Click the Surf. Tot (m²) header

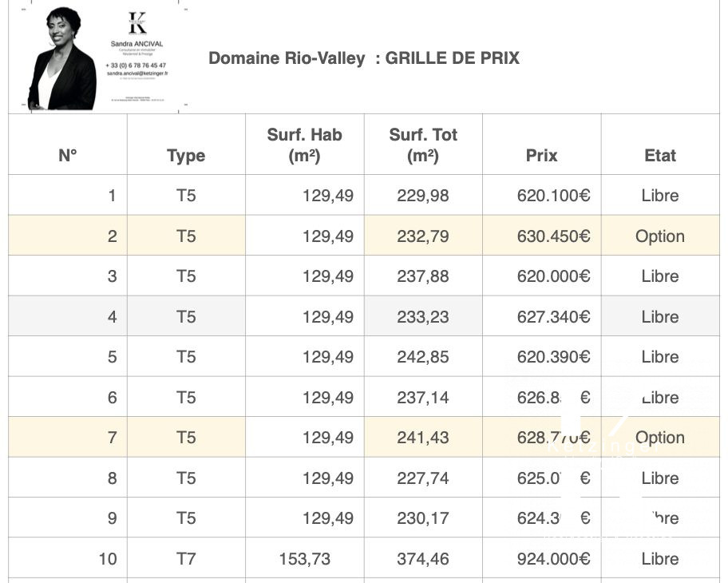coord(423,145)
